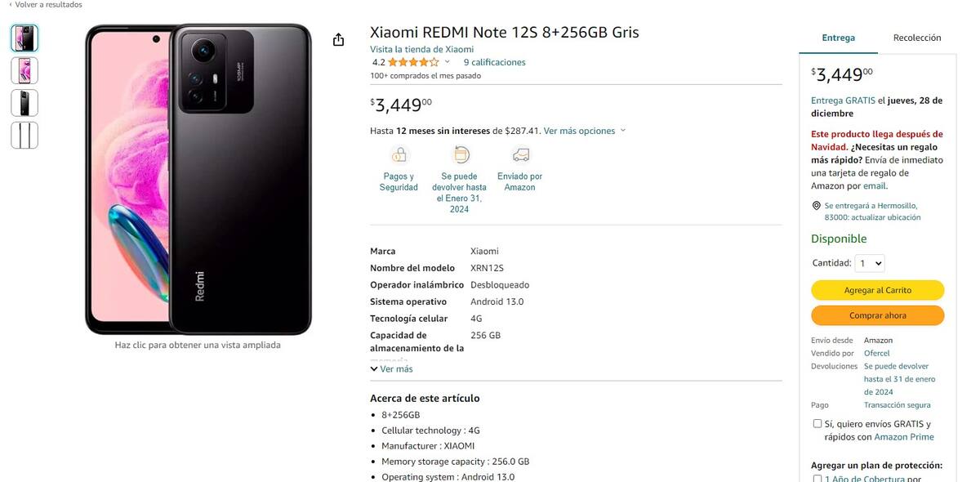Open the Visita la tienda de Xiaomi link

tap(421, 49)
